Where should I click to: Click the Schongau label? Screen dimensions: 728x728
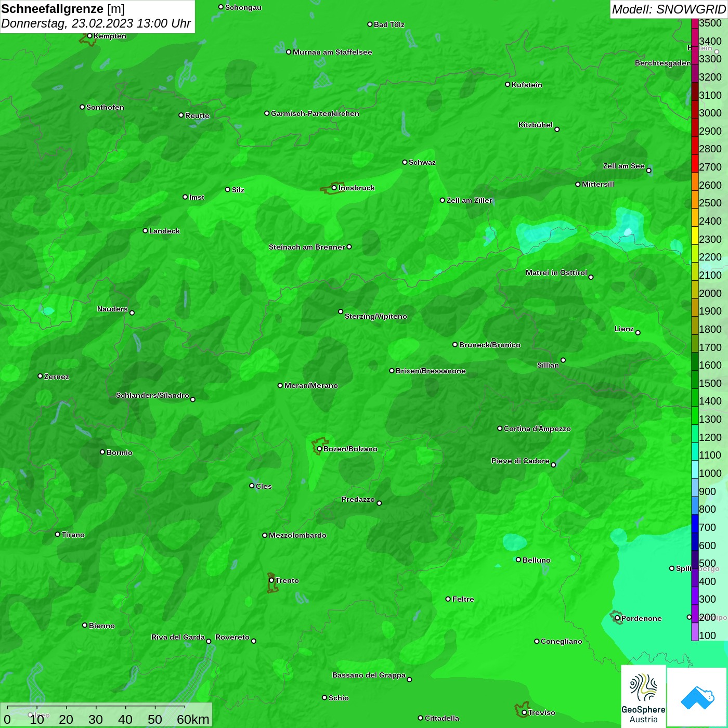pyautogui.click(x=243, y=7)
